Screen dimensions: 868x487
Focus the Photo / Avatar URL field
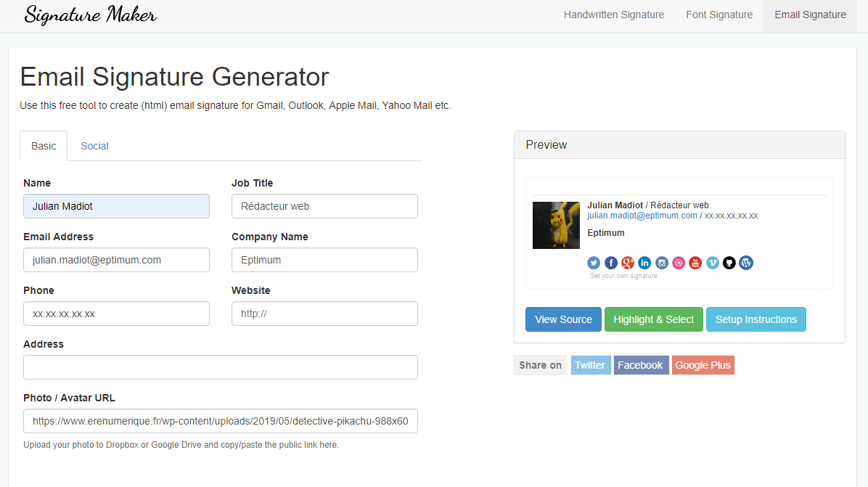pos(221,421)
